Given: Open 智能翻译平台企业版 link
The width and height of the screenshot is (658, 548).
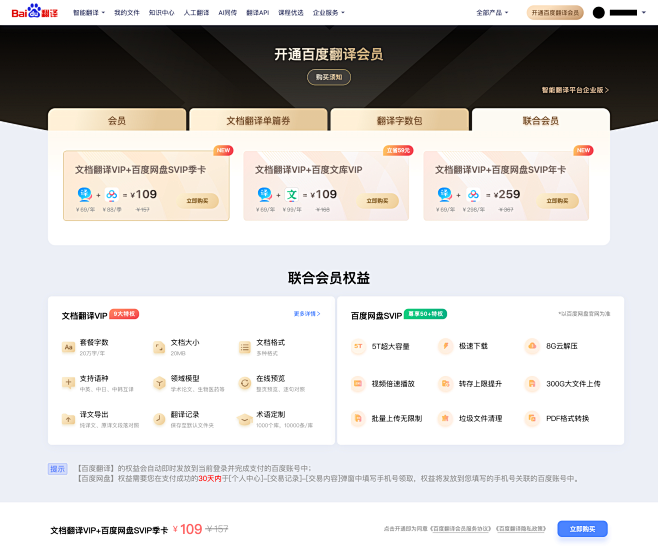Looking at the screenshot, I should pyautogui.click(x=575, y=90).
